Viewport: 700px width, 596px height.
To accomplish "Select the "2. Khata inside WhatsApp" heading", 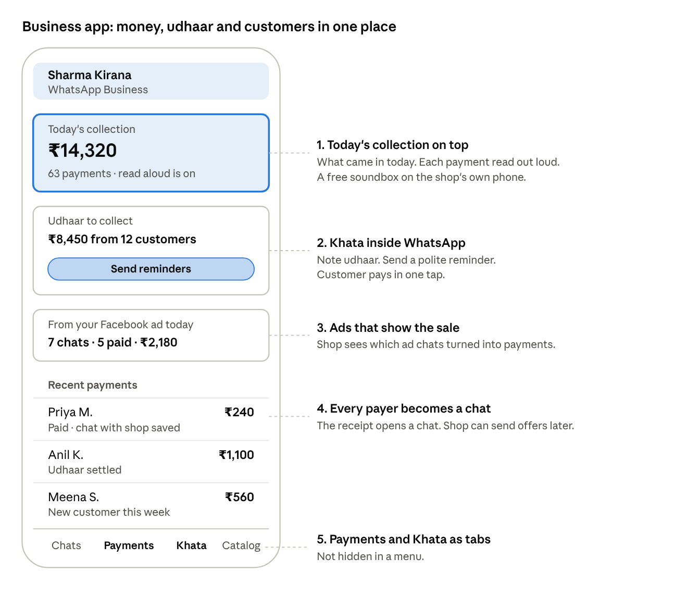I will click(391, 243).
